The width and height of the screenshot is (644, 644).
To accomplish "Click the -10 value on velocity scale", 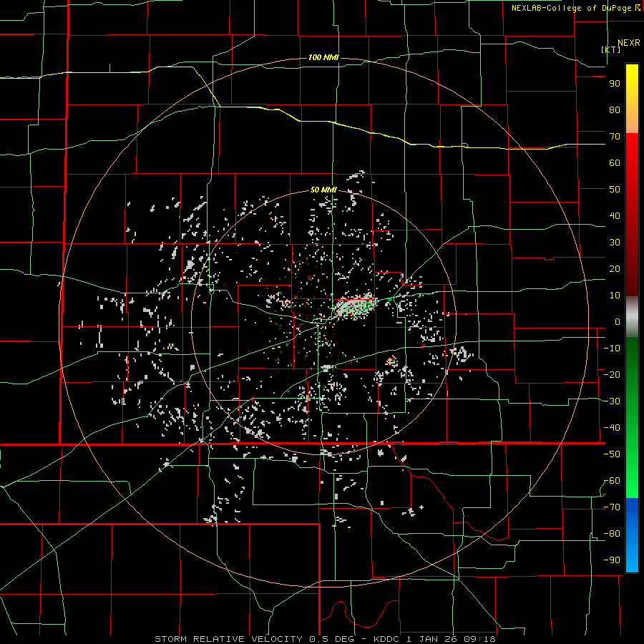I will 612,348.
